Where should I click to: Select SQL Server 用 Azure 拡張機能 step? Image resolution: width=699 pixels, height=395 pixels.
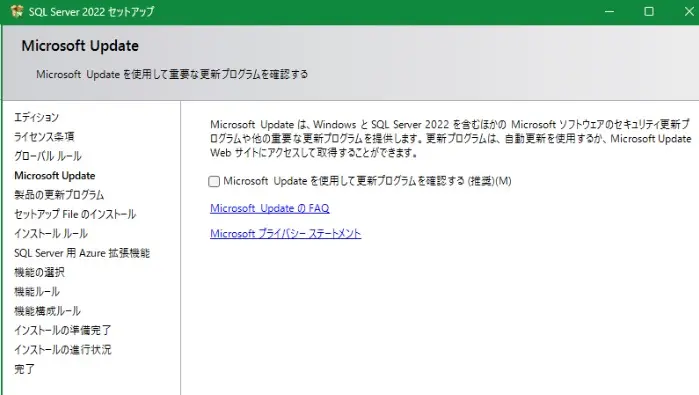[82, 253]
